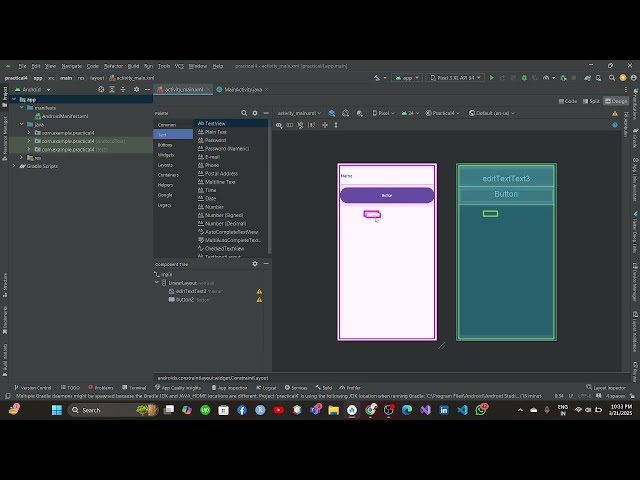
Task: Open Palette settings gear
Action: point(255,113)
